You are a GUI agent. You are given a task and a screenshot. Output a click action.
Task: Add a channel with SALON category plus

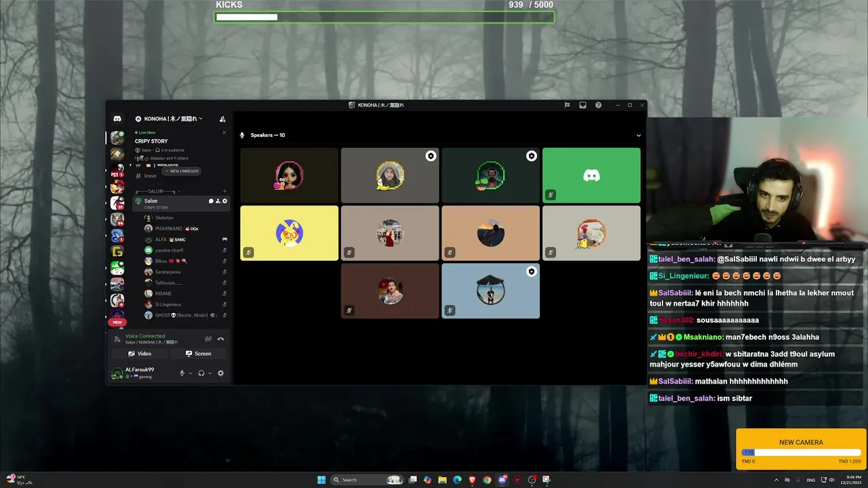click(x=224, y=191)
